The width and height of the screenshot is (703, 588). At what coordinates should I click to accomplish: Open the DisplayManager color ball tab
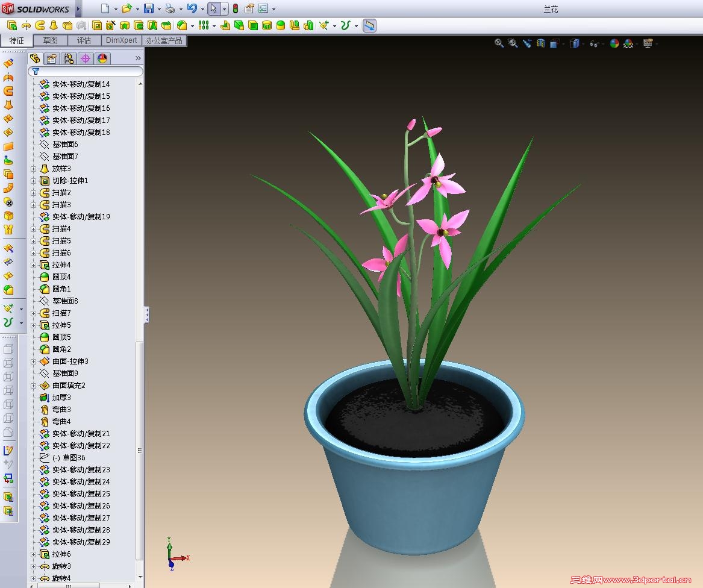pos(102,58)
